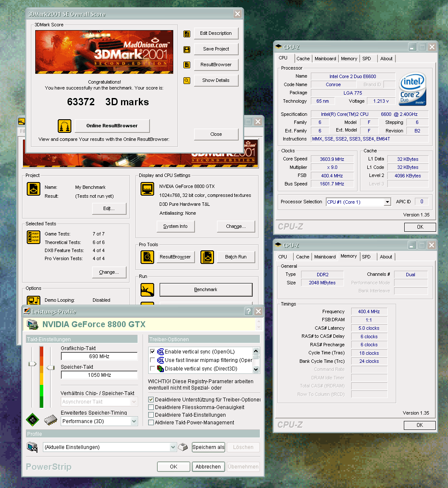Check Deaktiviere Takt-Einstellungen
448x488 pixels.
coord(151,415)
